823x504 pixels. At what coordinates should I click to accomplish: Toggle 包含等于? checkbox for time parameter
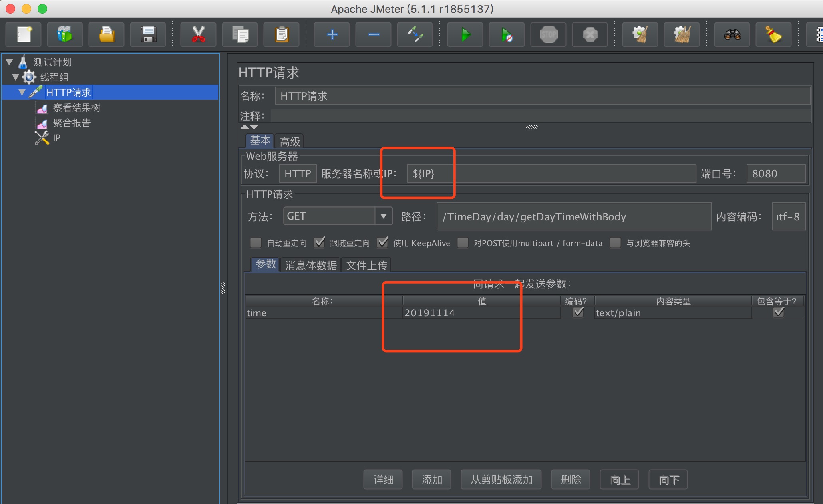[779, 312]
